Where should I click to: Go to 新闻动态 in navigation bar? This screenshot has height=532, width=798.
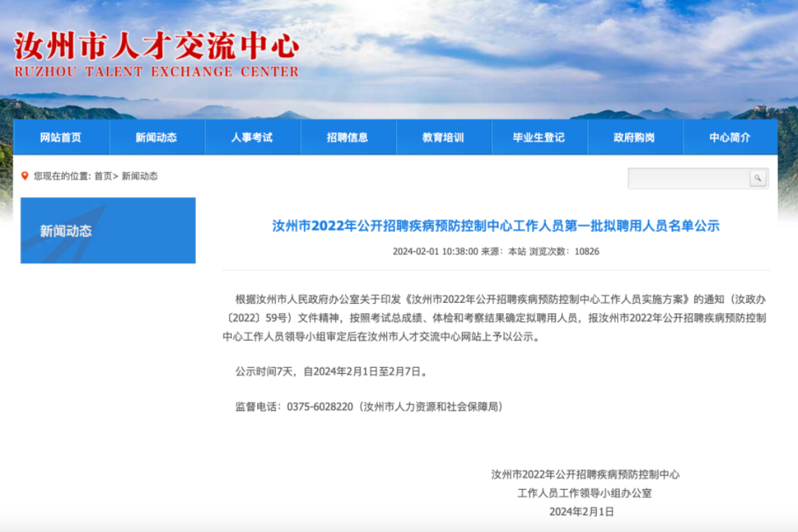[x=156, y=137]
